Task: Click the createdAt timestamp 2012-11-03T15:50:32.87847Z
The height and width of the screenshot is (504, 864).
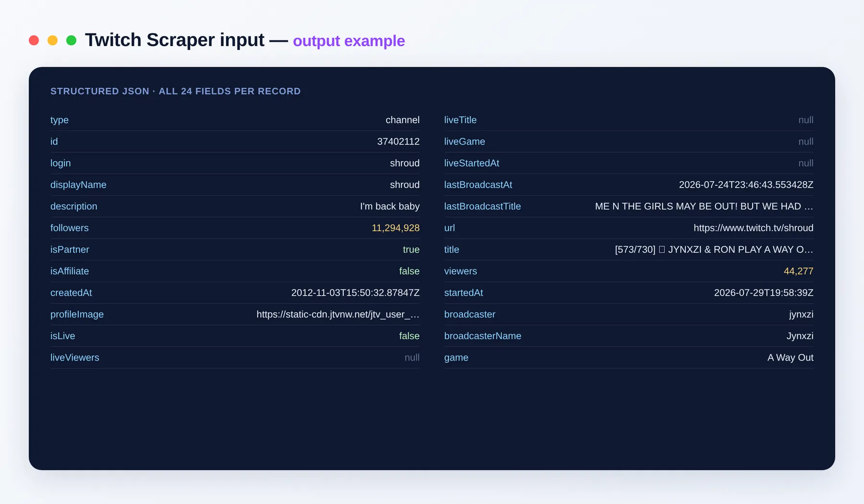Action: coord(355,293)
